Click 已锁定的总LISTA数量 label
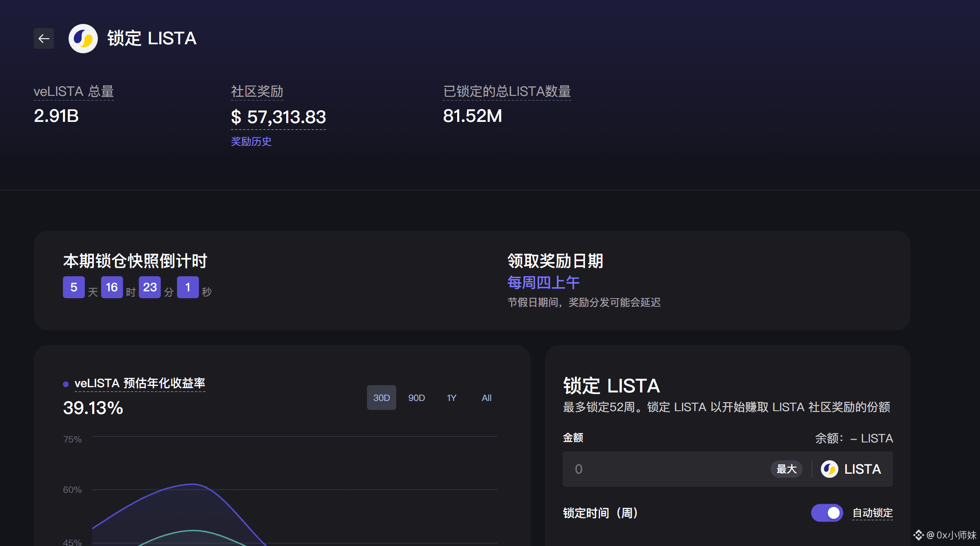 click(507, 91)
